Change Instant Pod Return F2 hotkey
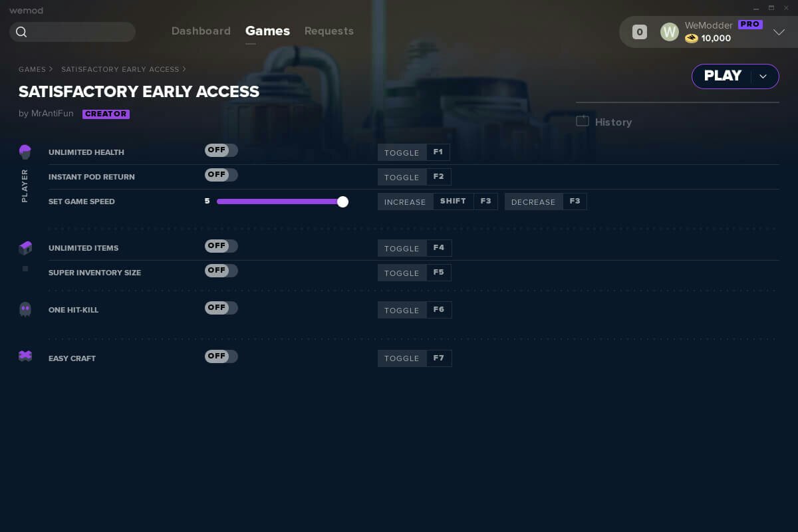 pyautogui.click(x=439, y=177)
